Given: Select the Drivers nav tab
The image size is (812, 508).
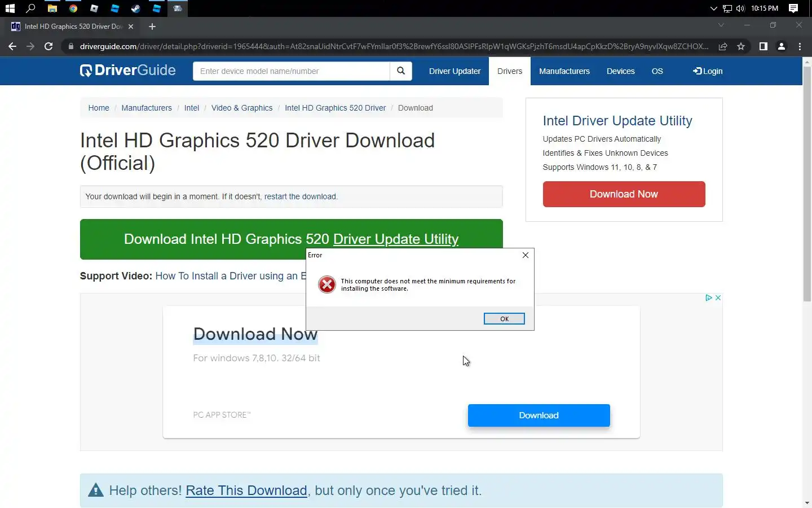Looking at the screenshot, I should (x=510, y=71).
